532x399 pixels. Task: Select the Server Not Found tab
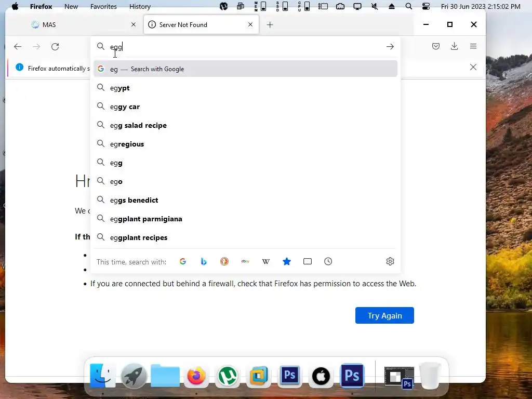click(201, 24)
